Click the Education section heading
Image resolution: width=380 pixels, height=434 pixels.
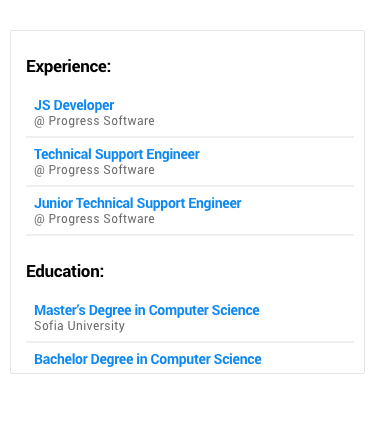(65, 271)
